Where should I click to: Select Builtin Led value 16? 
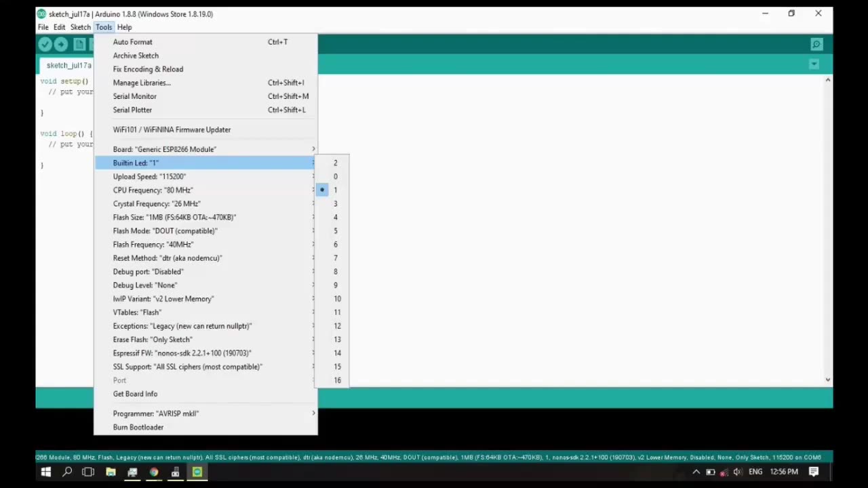click(332, 380)
